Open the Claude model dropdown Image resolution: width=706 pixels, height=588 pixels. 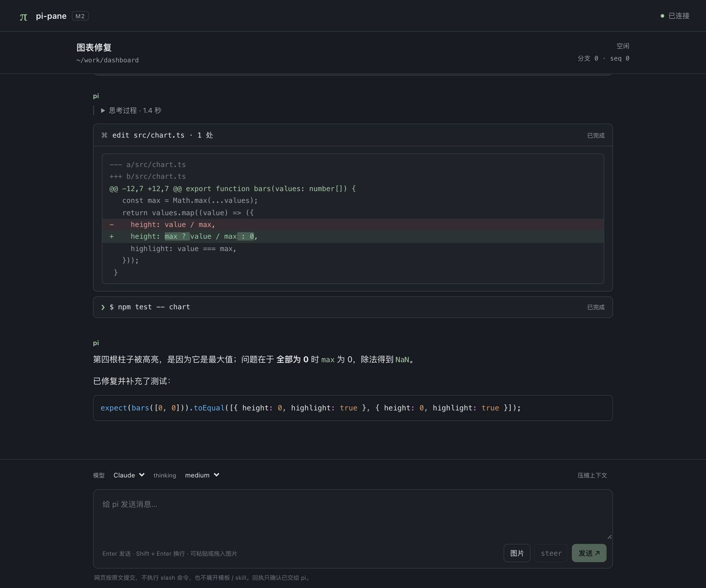click(x=129, y=475)
